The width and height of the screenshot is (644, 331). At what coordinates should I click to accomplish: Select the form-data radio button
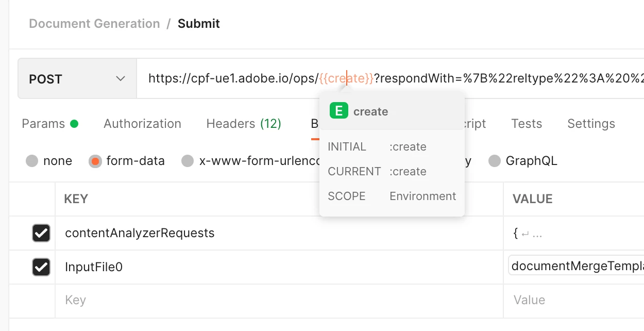coord(95,161)
